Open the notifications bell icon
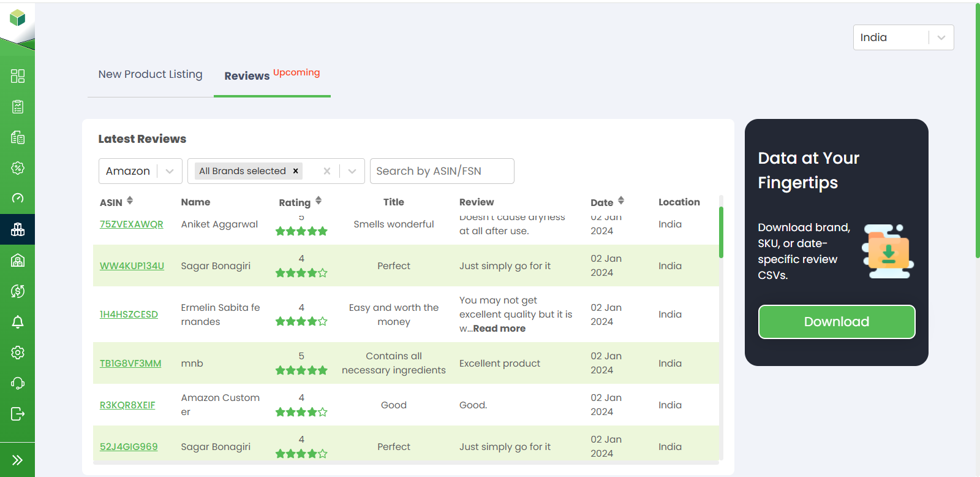Image resolution: width=980 pixels, height=477 pixels. pyautogui.click(x=18, y=322)
